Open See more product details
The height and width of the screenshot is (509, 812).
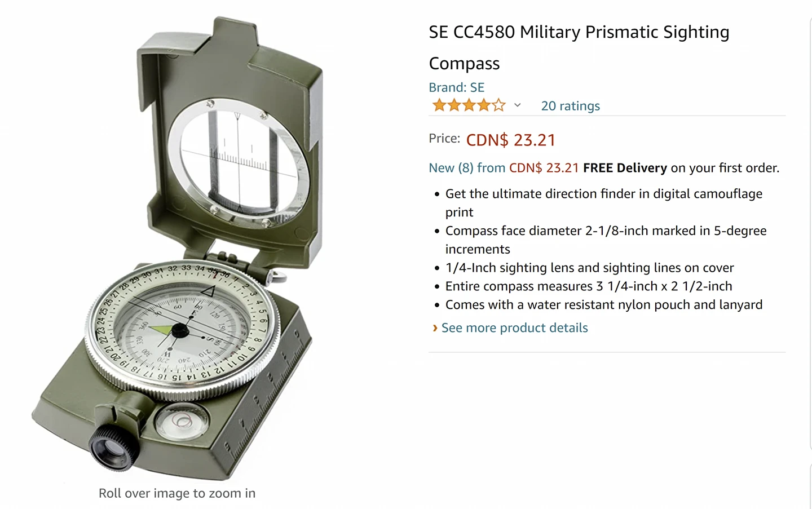pyautogui.click(x=514, y=327)
